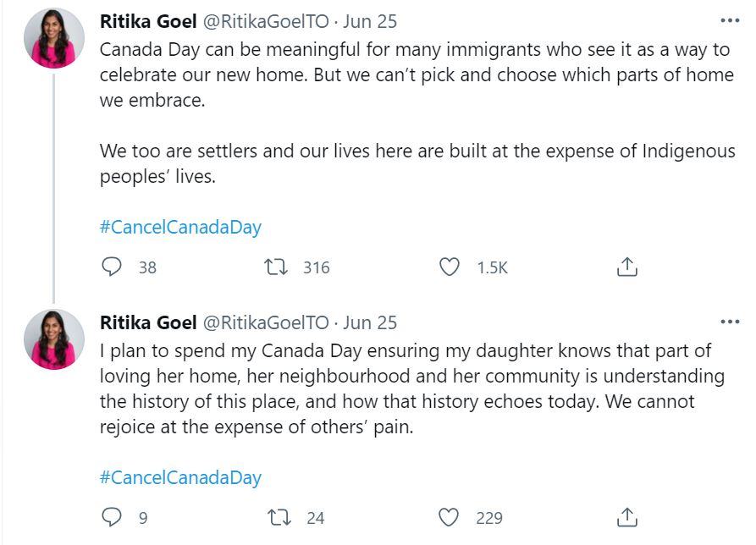The image size is (756, 545).
Task: Retweet the first tweet with 316 retweets
Action: tap(276, 267)
